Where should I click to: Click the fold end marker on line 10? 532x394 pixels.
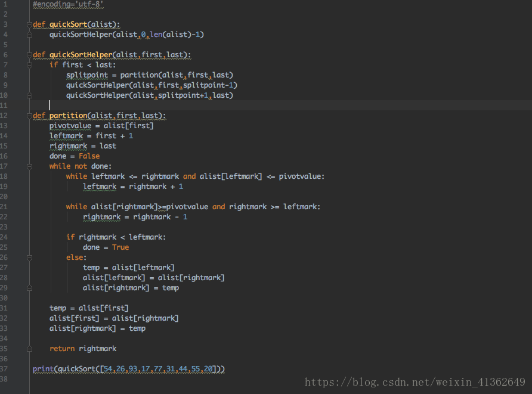click(29, 95)
